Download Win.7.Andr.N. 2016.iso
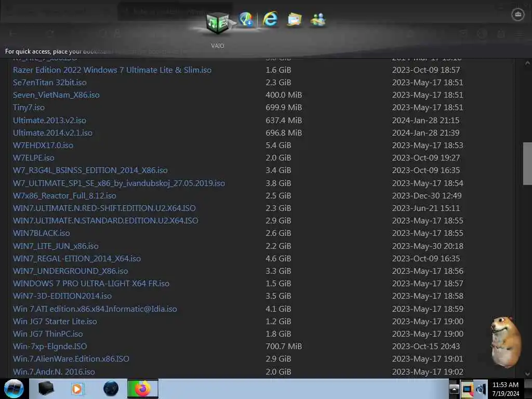This screenshot has width=532, height=399. 54,371
